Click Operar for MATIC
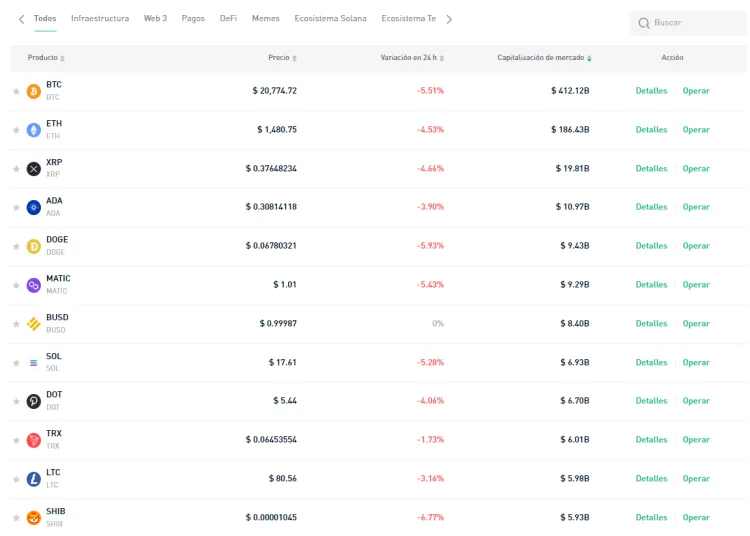Image resolution: width=750 pixels, height=536 pixels. (x=696, y=285)
